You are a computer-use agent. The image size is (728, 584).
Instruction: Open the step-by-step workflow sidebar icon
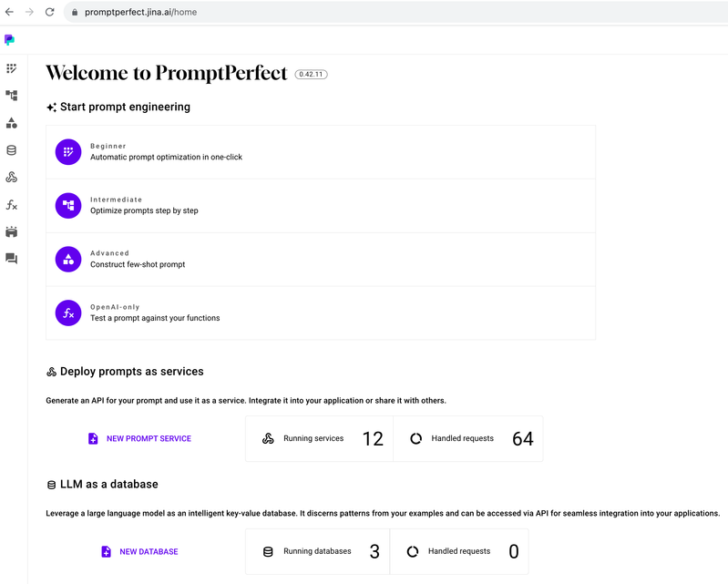click(x=12, y=96)
